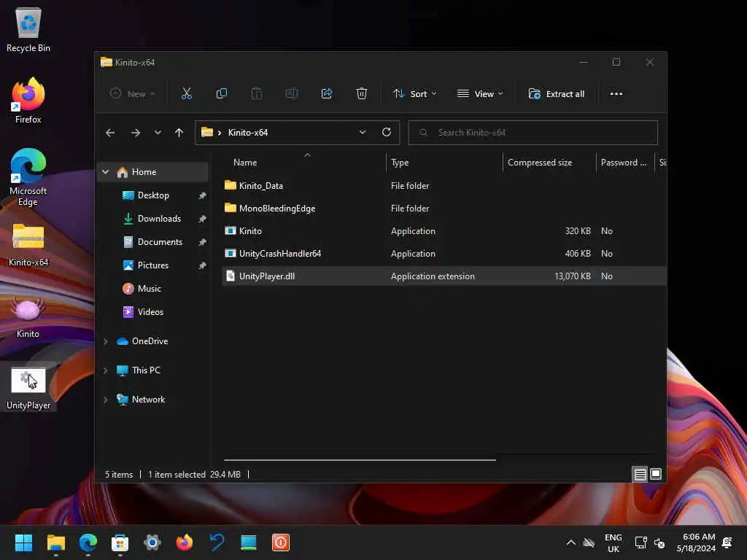747x560 pixels.
Task: Launch Firefox from the taskbar
Action: coord(185,542)
